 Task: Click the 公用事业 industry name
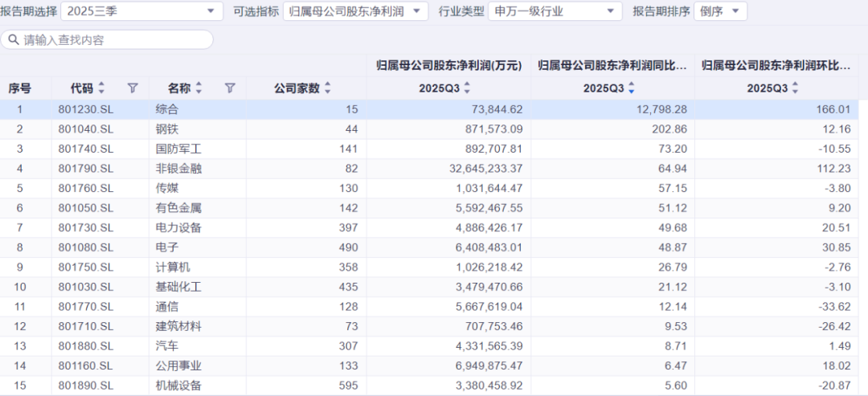tap(178, 365)
